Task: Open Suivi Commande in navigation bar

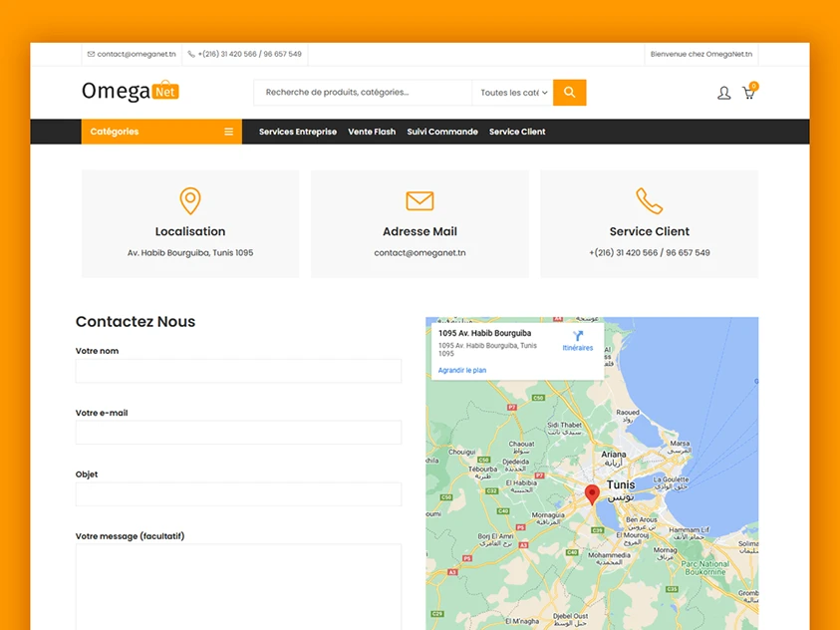Action: click(442, 132)
